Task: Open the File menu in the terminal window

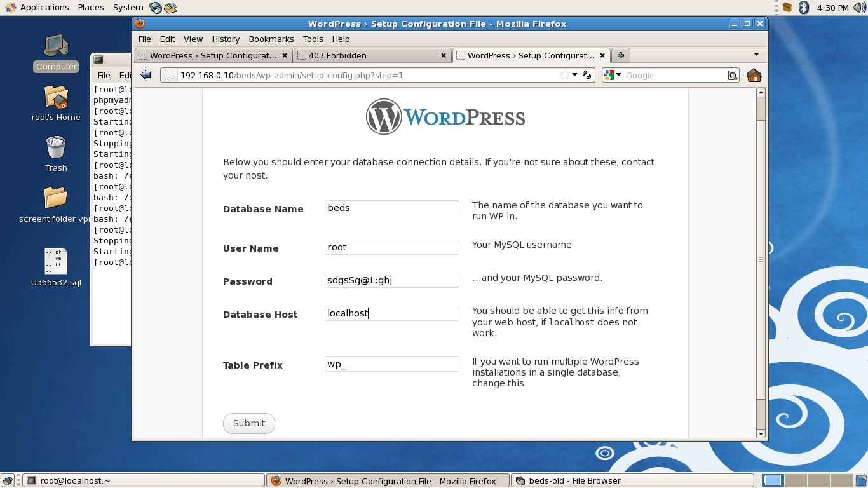Action: (104, 76)
